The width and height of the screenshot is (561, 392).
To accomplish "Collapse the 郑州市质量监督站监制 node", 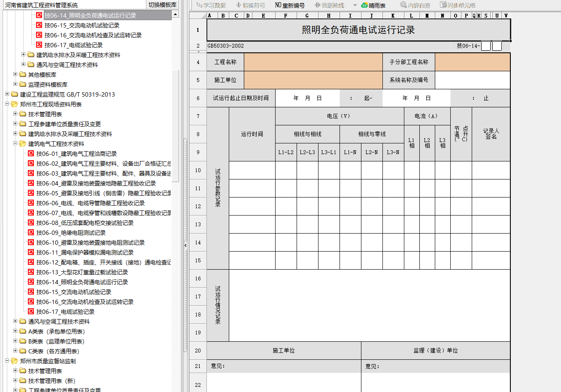I will (7, 361).
